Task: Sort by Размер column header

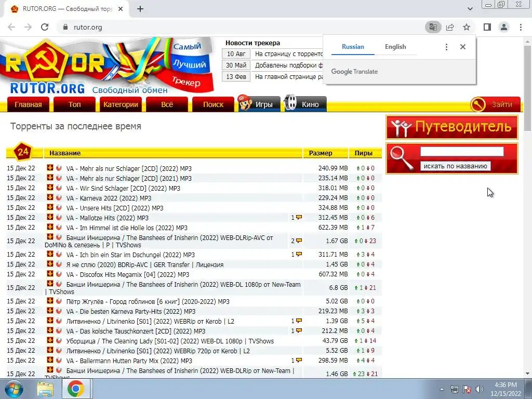Action: (321, 153)
